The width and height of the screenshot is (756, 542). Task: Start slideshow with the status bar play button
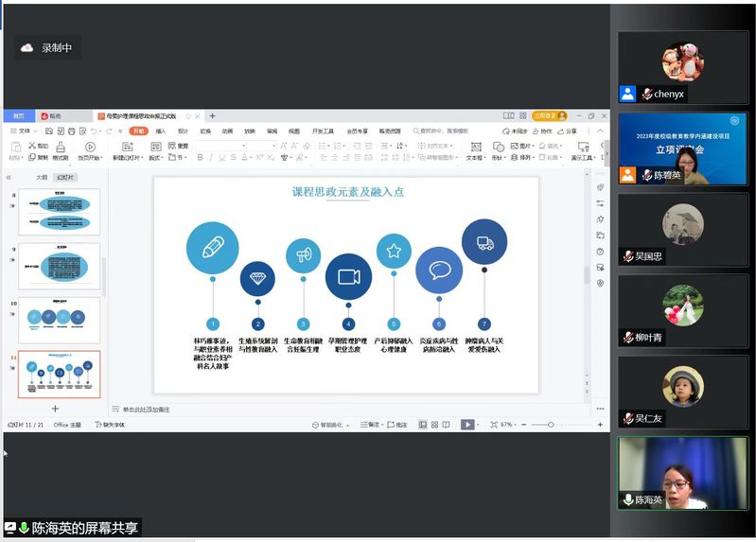(466, 425)
